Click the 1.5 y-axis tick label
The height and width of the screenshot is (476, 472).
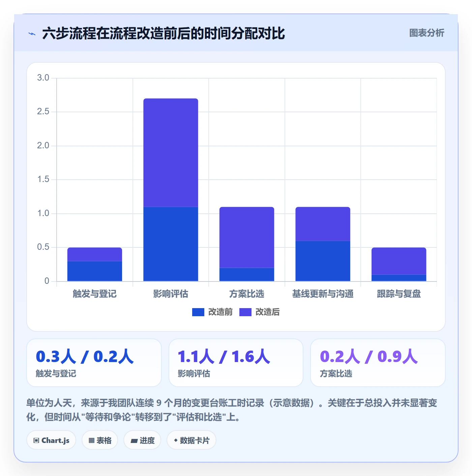43,179
